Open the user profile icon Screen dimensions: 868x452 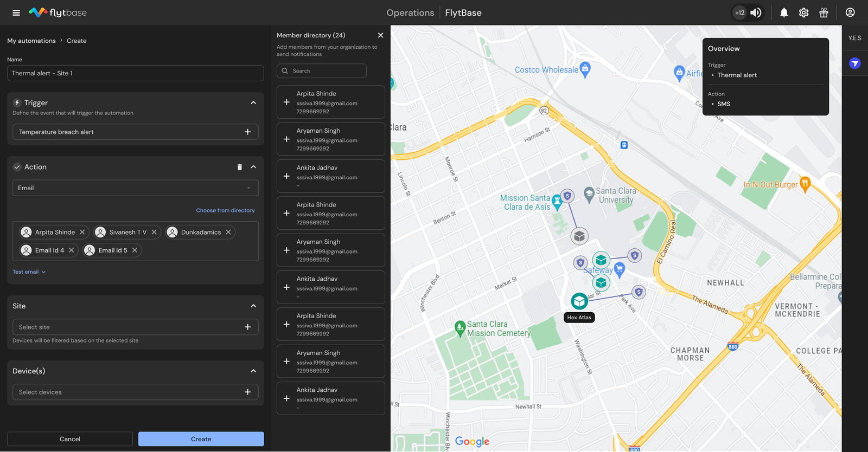tap(850, 12)
